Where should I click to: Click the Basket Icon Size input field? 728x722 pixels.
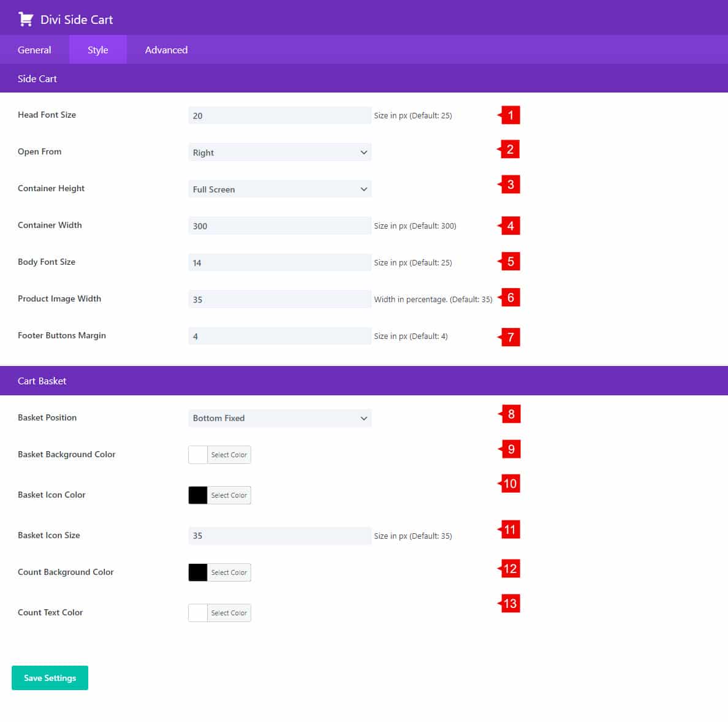(x=279, y=536)
